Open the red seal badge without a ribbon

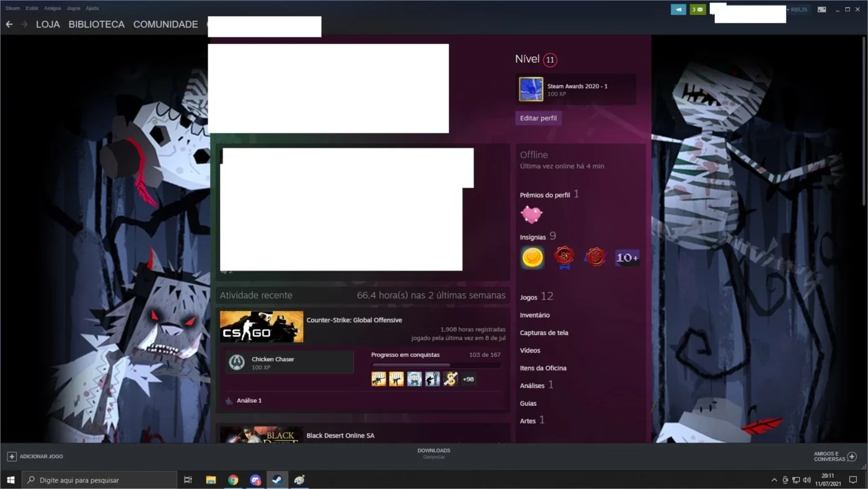pos(595,258)
